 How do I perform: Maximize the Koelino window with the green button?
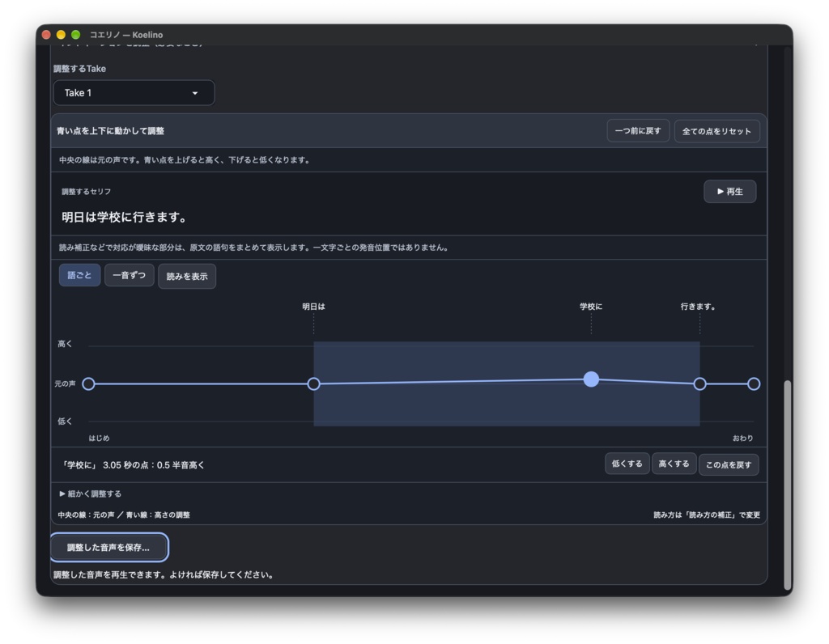(x=75, y=35)
